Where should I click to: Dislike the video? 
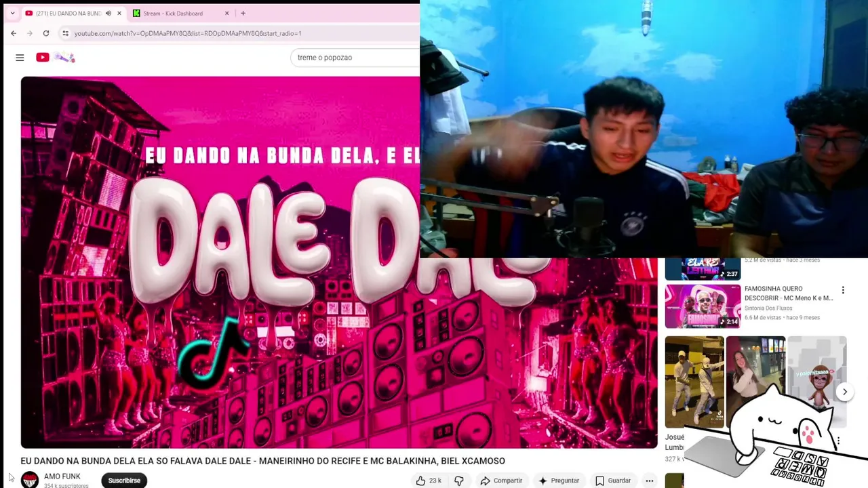[x=459, y=481]
